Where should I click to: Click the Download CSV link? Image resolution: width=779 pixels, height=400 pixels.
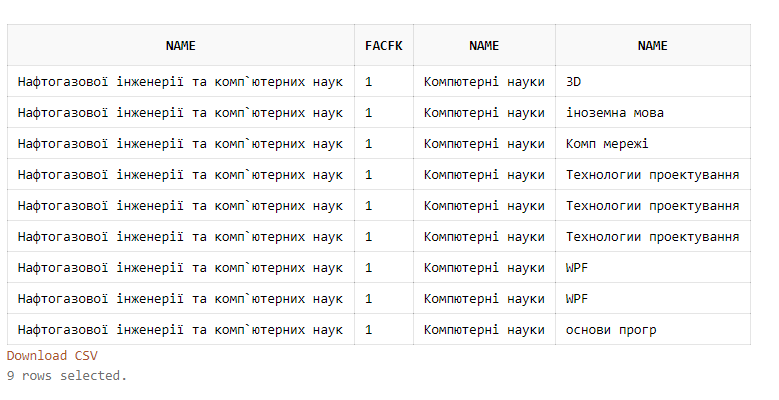click(52, 356)
